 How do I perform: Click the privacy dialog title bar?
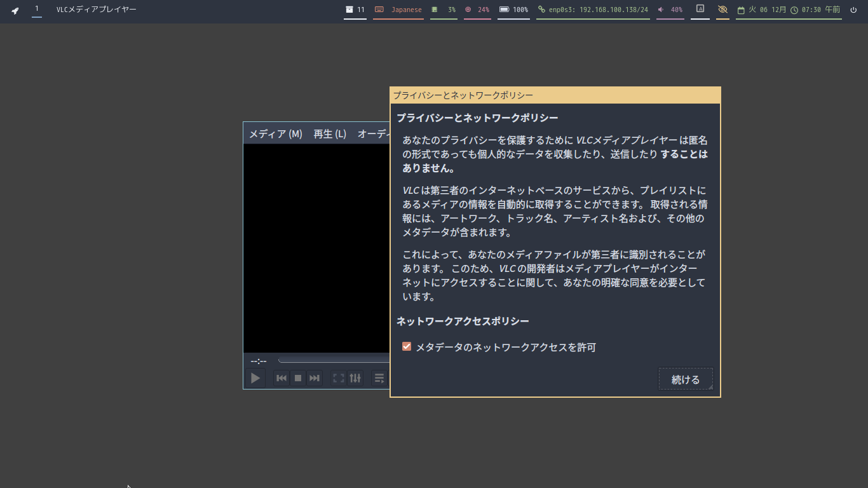point(555,95)
